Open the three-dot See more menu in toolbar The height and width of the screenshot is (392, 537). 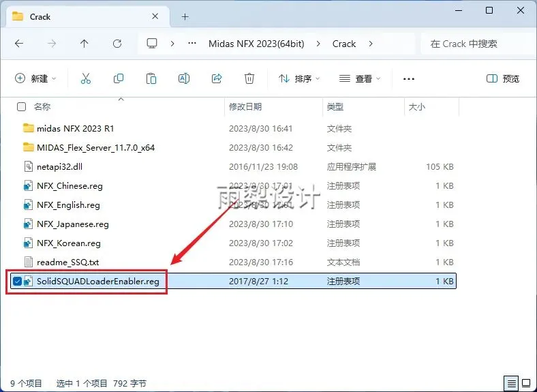pos(409,79)
